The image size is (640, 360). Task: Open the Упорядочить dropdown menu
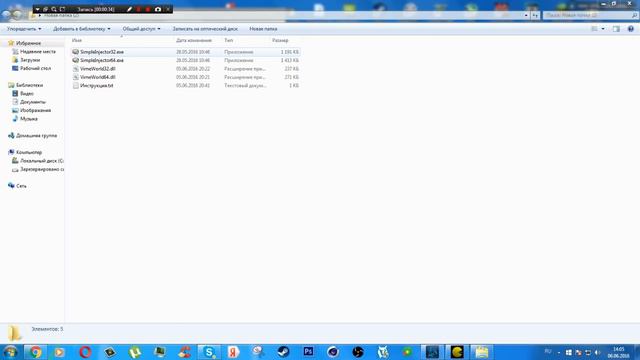coord(24,29)
